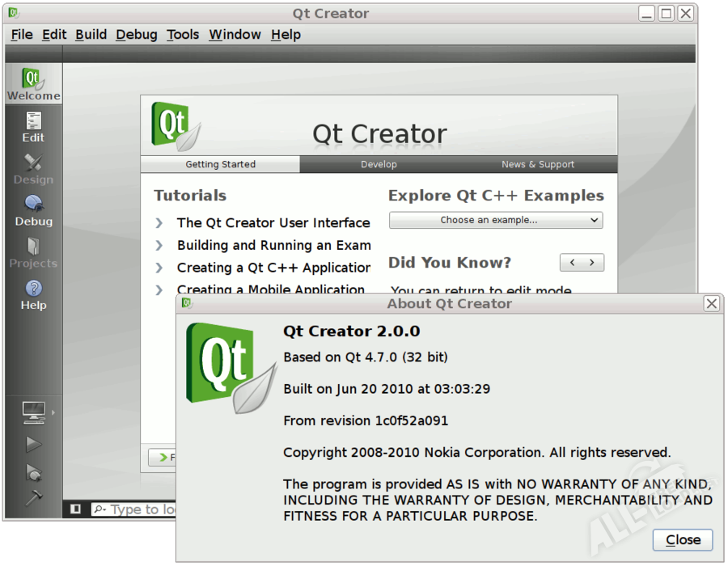Switch to the Develop tab
728x566 pixels.
click(x=379, y=164)
